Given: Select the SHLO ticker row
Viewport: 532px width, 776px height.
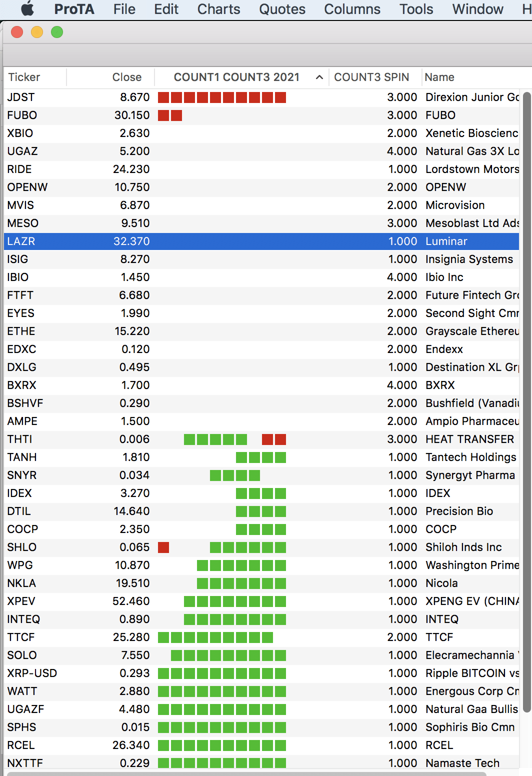Looking at the screenshot, I should click(x=261, y=547).
